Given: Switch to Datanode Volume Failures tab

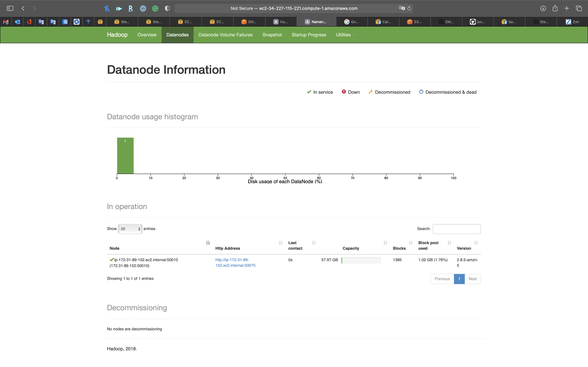Looking at the screenshot, I should [x=225, y=35].
